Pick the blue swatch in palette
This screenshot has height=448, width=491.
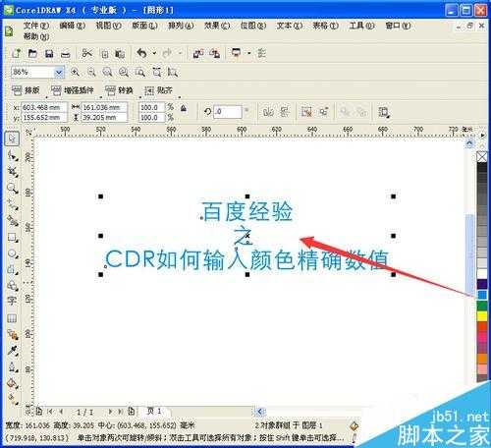coord(482,295)
